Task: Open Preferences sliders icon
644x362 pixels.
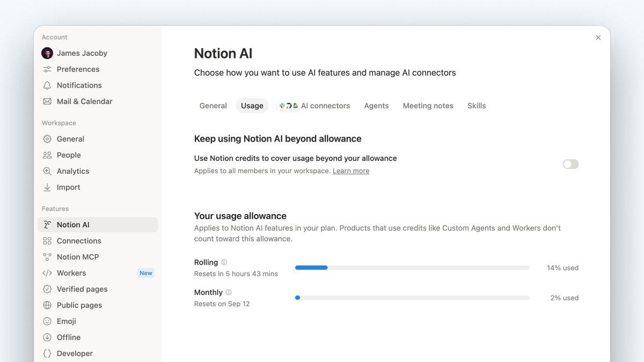Action: [x=47, y=69]
